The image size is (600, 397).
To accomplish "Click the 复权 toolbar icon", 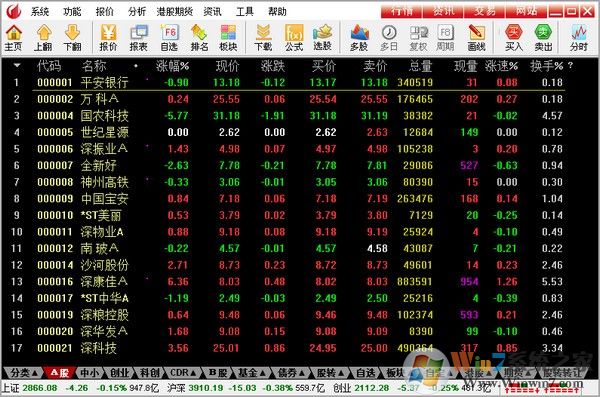I will (x=418, y=38).
